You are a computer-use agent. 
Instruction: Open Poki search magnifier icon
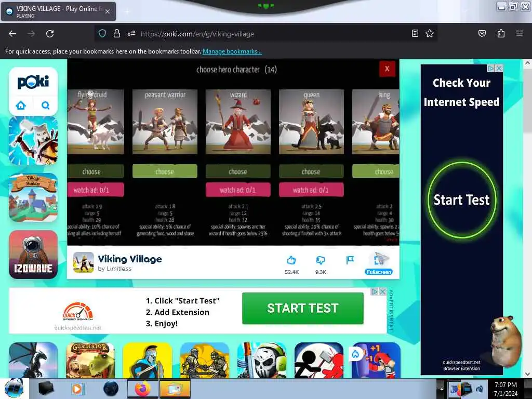(x=46, y=105)
